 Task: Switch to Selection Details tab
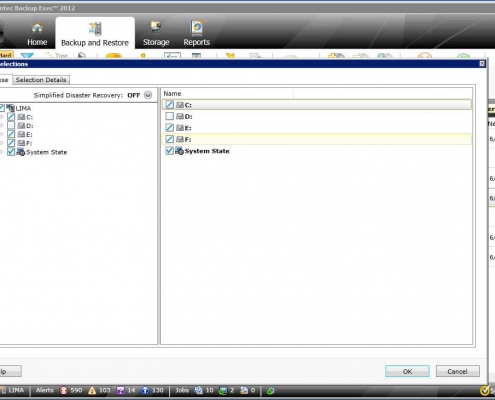coord(41,80)
